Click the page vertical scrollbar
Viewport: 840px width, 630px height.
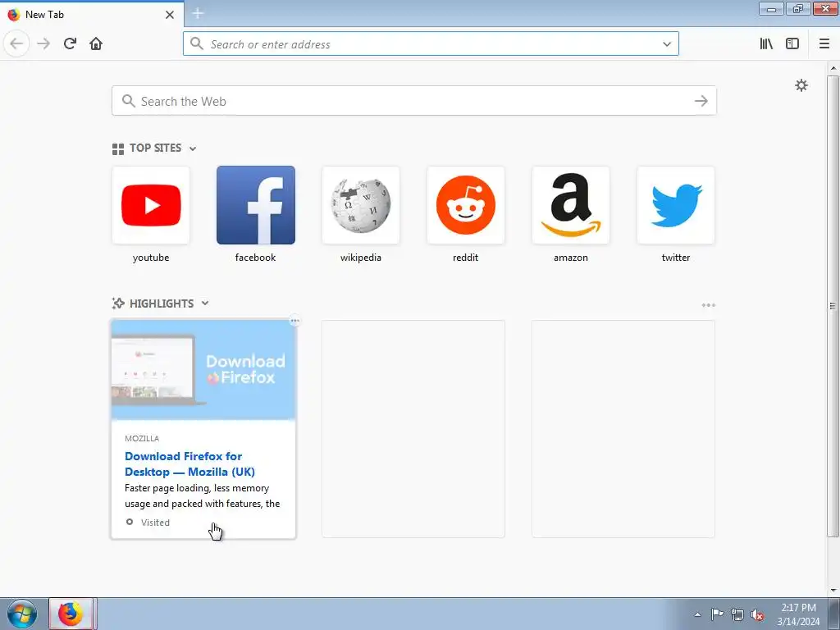point(833,305)
